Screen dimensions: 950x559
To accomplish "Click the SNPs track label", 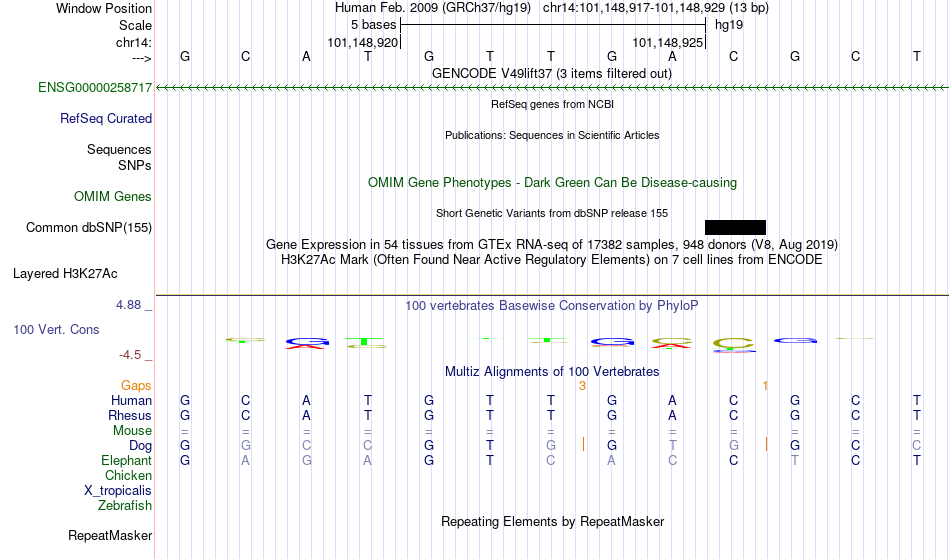I will click(135, 165).
